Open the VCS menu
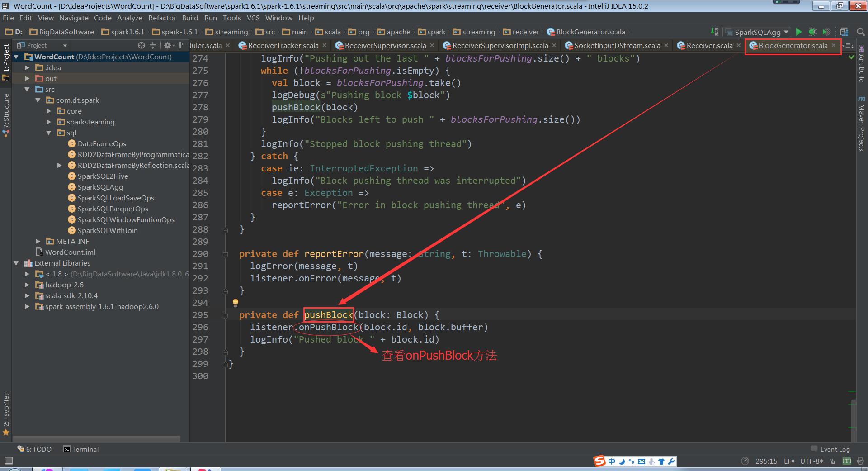The height and width of the screenshot is (471, 868). click(253, 18)
